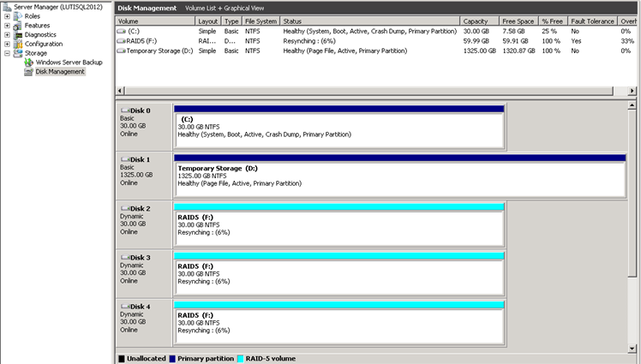The height and width of the screenshot is (364, 641).
Task: Sort by the Type column header
Action: (x=232, y=21)
